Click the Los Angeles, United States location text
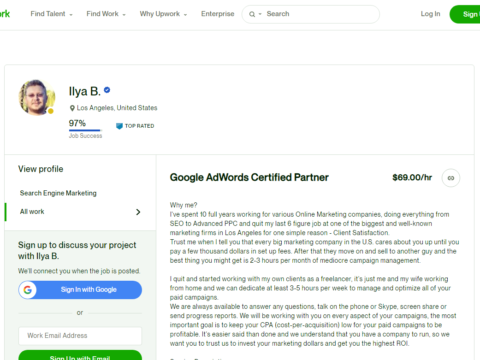This screenshot has height=360, width=480. 117,108
